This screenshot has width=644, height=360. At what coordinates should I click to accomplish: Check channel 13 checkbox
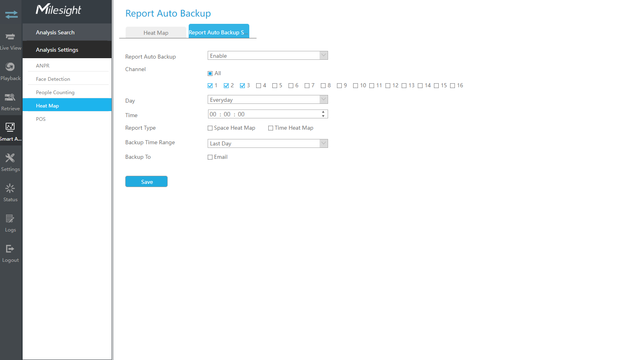click(404, 86)
